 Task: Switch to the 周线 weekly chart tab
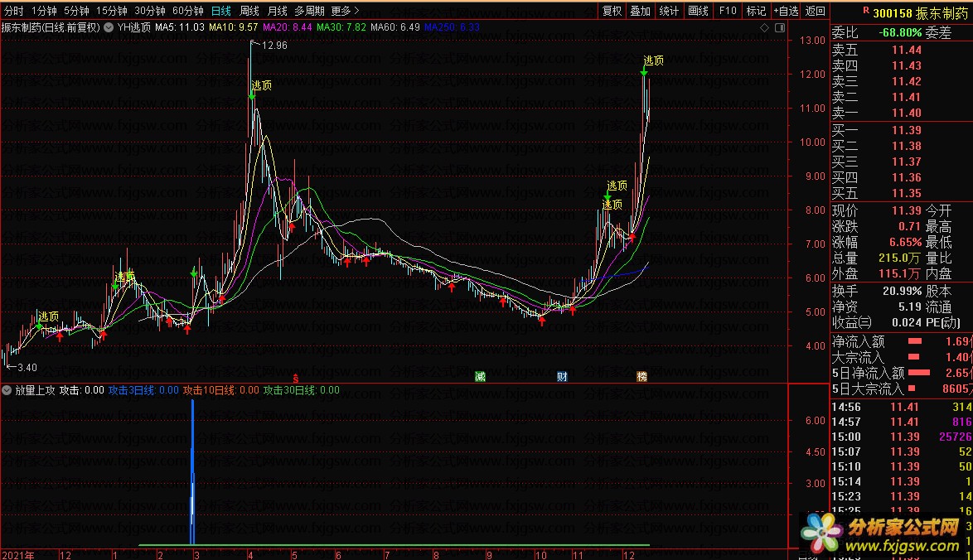click(249, 11)
